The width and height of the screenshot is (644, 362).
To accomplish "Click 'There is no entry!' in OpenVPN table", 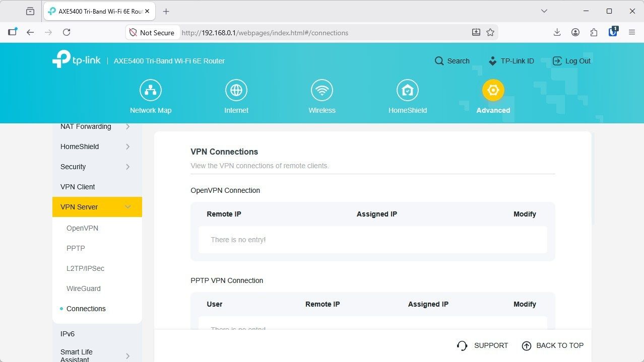I will [238, 240].
